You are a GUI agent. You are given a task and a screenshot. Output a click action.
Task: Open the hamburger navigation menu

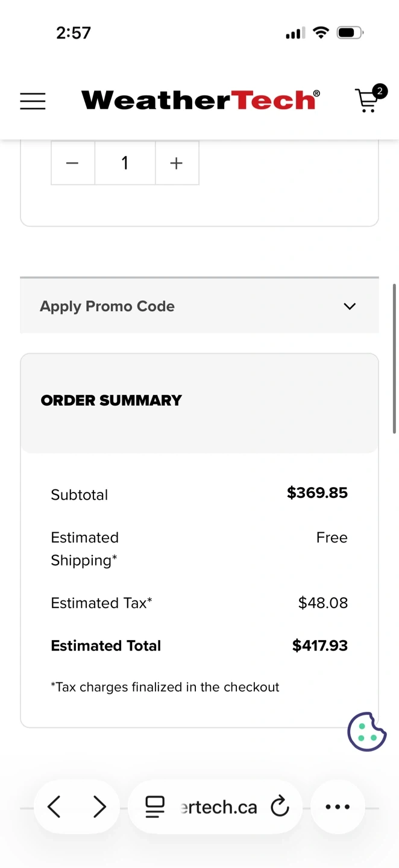33,101
